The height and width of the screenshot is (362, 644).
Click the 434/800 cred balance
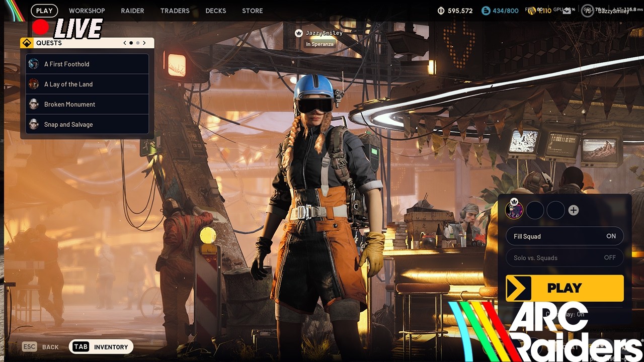pos(506,11)
